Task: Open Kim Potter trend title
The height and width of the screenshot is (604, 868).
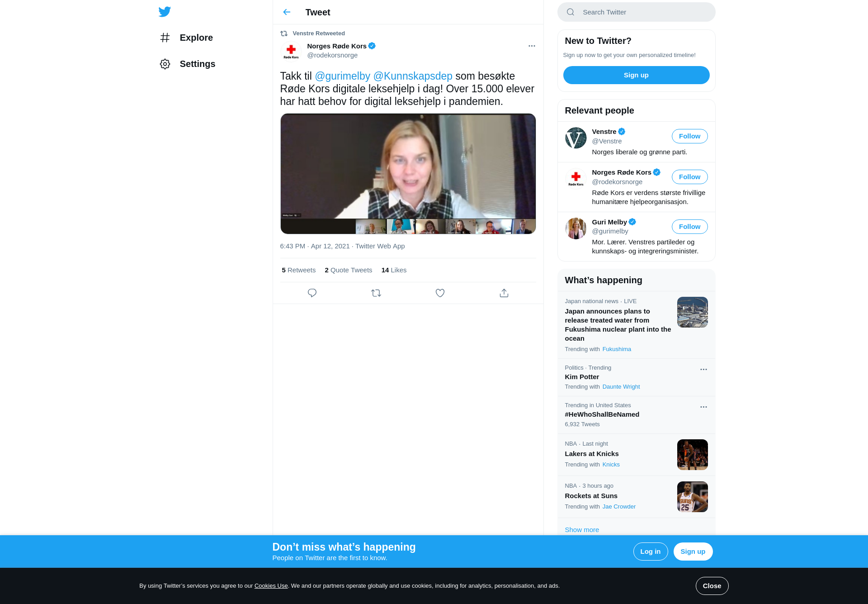Action: pos(582,377)
